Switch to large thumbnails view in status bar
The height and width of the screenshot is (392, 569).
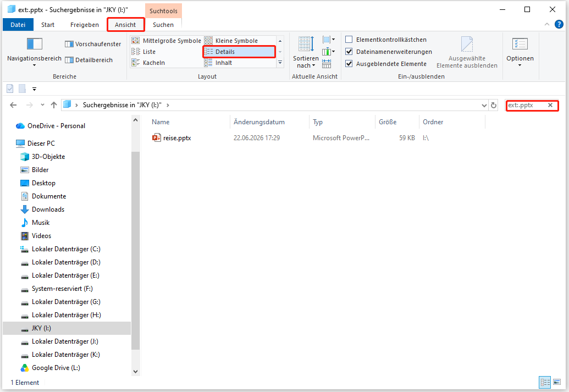(557, 382)
